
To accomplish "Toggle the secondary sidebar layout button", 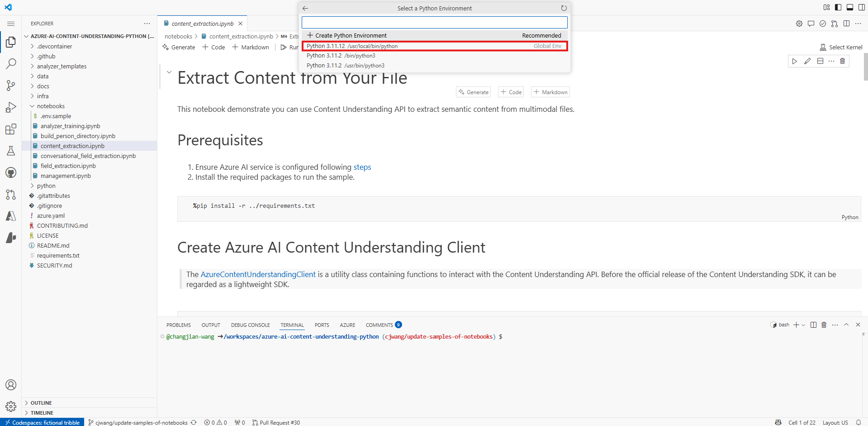I will pyautogui.click(x=862, y=7).
